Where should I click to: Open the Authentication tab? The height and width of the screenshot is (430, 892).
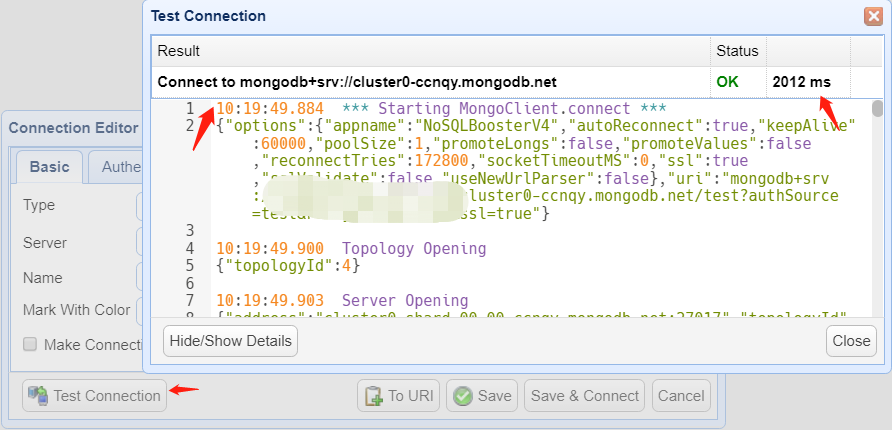click(x=119, y=167)
